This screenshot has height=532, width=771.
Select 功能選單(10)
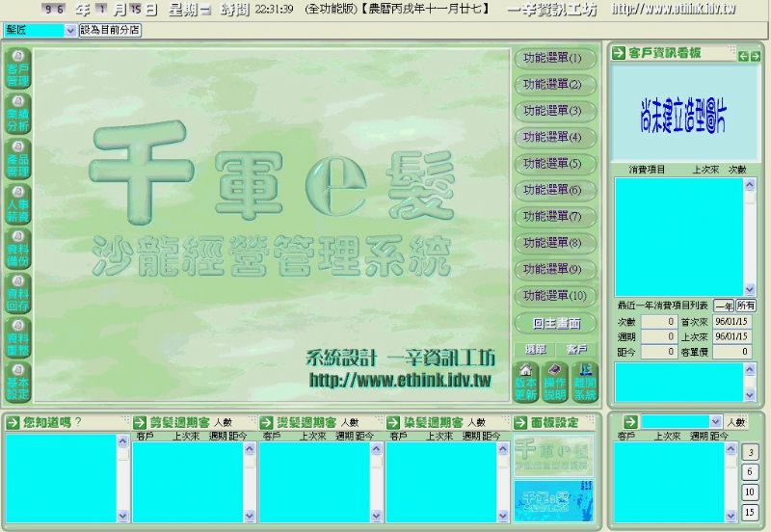(555, 296)
